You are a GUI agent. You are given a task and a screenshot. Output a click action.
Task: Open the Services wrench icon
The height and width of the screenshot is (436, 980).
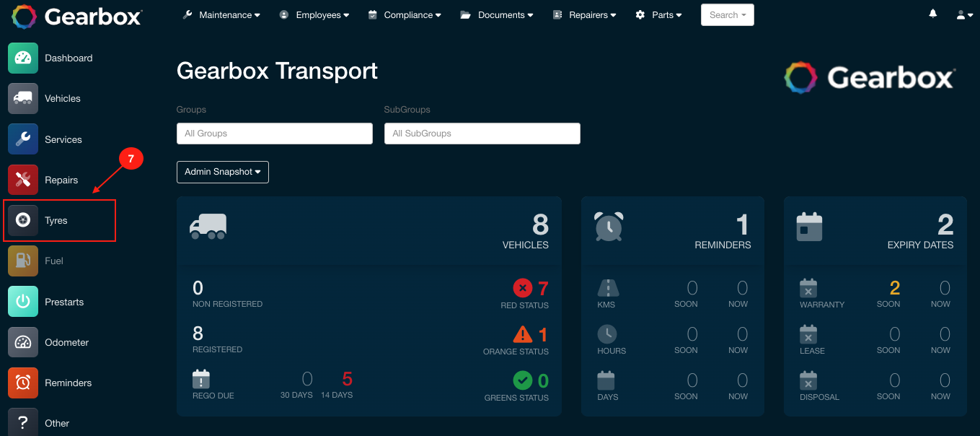pos(23,139)
